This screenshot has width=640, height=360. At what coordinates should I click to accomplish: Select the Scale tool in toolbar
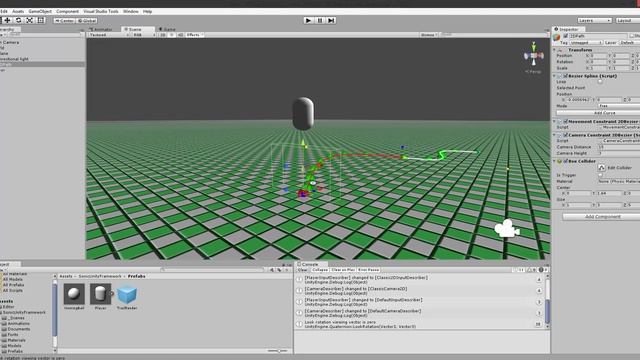tap(30, 20)
